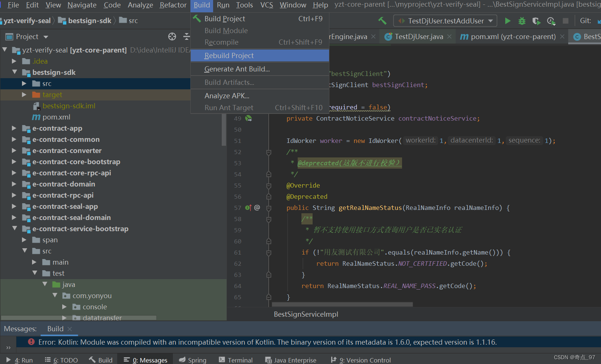Select the e-contract-seal-domain module
Screen dimensions: 601x364
pyautogui.click(x=72, y=217)
